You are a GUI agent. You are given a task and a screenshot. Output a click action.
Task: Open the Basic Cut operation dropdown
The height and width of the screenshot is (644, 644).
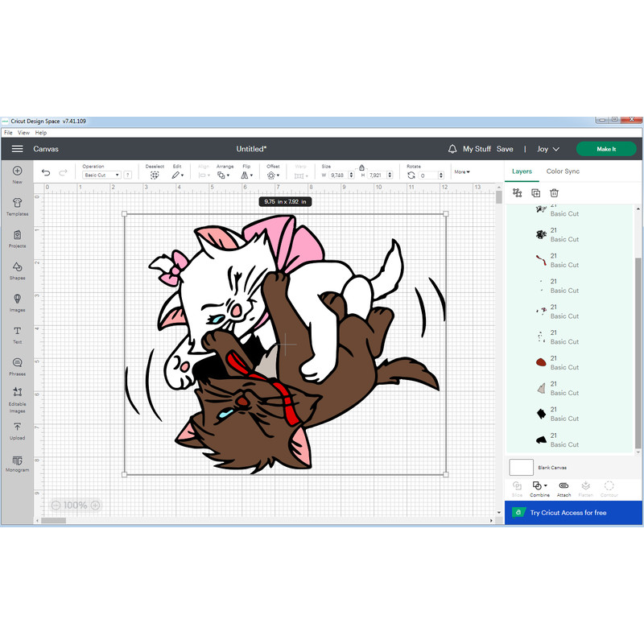point(101,175)
